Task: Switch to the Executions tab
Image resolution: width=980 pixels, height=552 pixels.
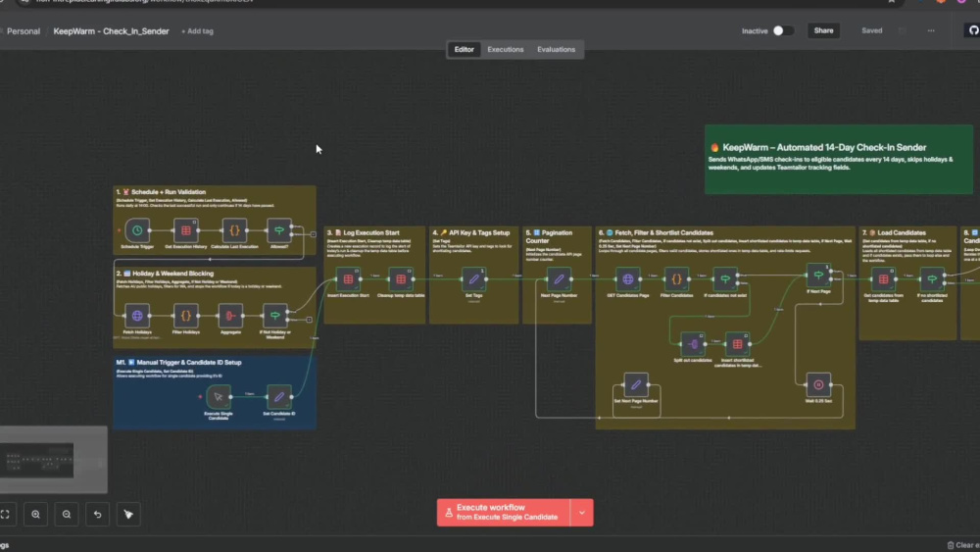Action: pyautogui.click(x=506, y=49)
